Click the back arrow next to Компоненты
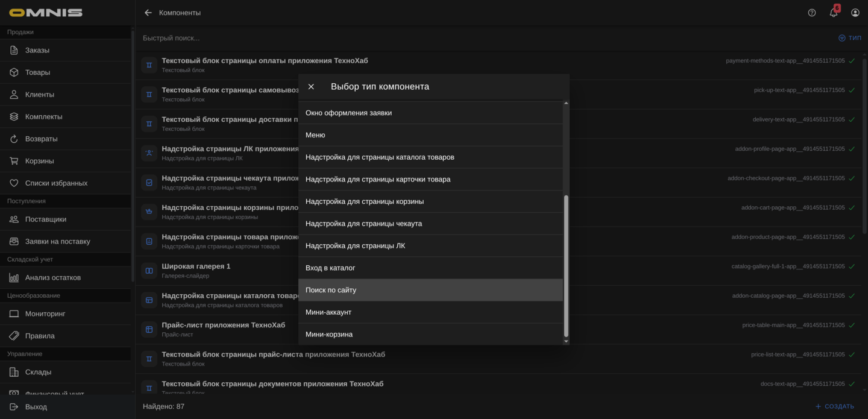This screenshot has height=419, width=868. 148,13
